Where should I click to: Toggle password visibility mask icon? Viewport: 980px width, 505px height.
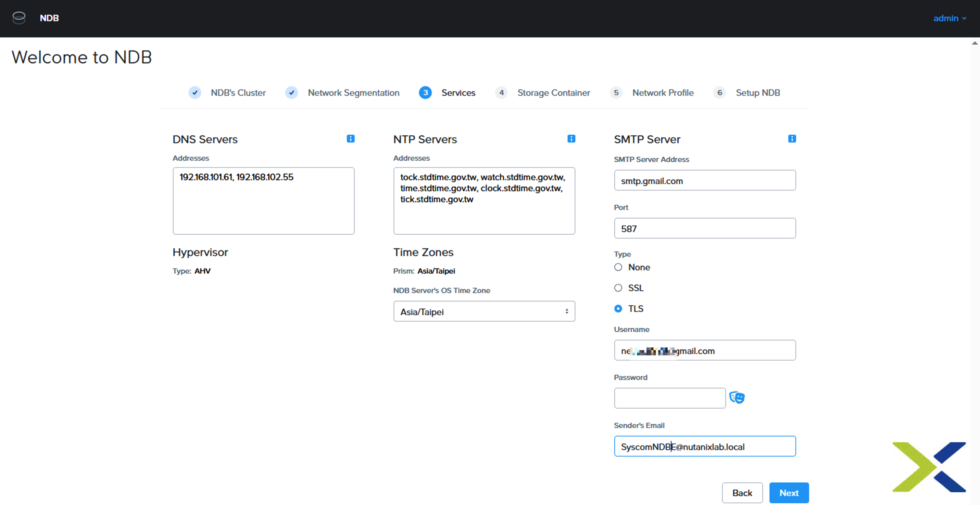pos(737,398)
